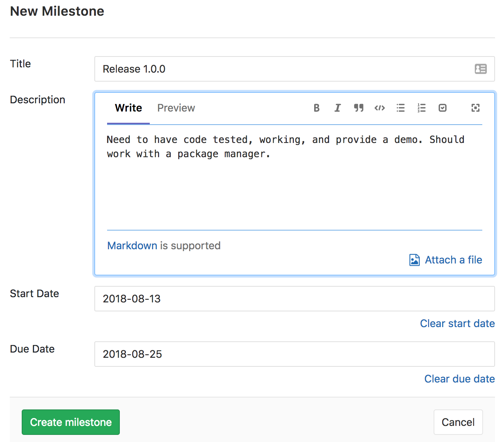Toggle full screen description editor
Viewport: 504px width, 442px height.
(476, 108)
